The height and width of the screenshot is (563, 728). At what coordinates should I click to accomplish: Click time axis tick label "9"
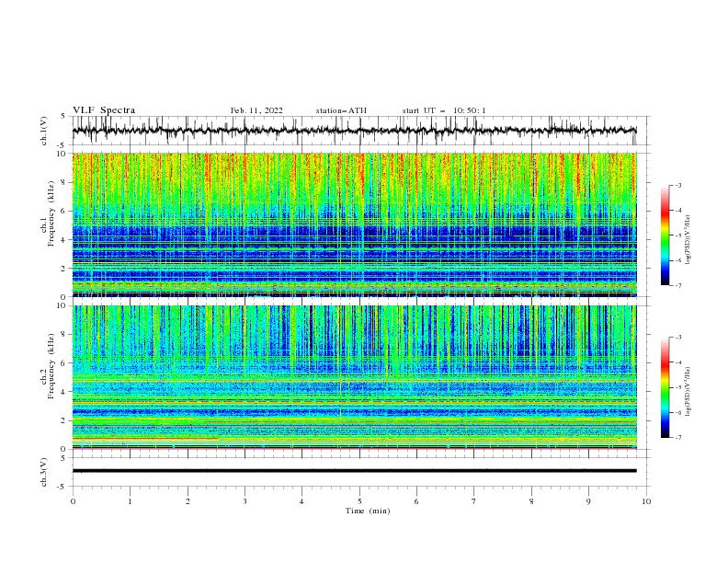(x=588, y=501)
